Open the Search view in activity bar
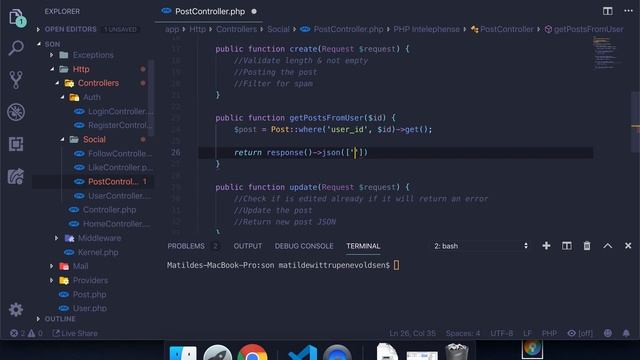Viewport: 640px width, 360px height. (16, 48)
